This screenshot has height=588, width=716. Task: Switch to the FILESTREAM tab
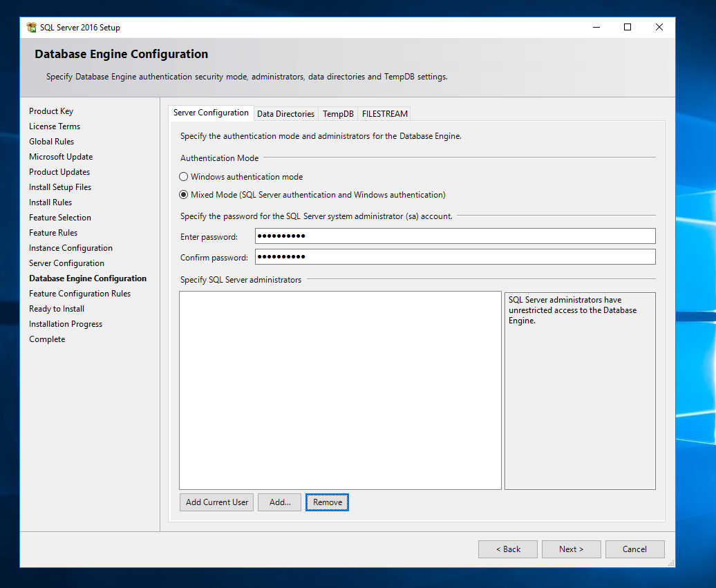[385, 114]
